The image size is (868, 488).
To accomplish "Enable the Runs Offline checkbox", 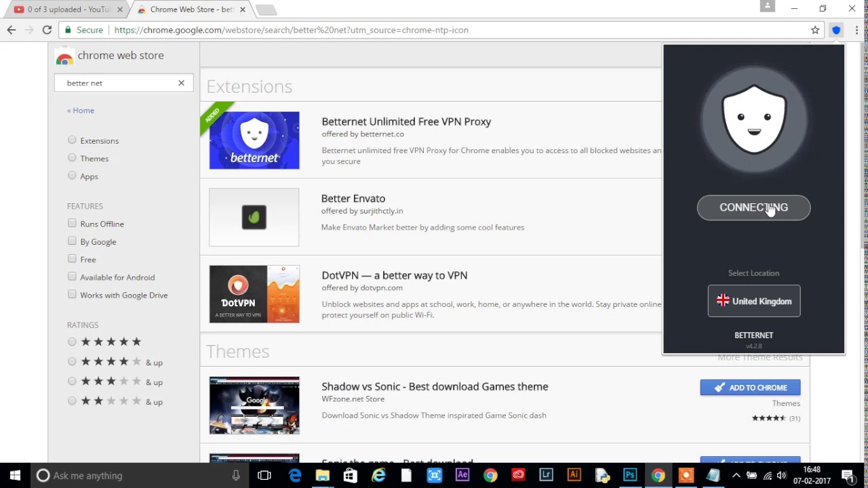I will [72, 223].
